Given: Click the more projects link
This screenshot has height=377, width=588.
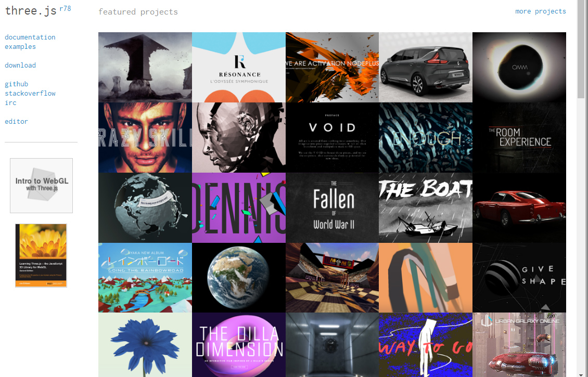Looking at the screenshot, I should (x=540, y=11).
